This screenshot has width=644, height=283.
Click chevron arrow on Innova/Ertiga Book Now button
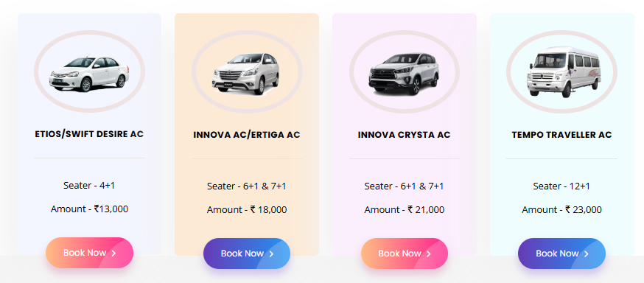[271, 254]
